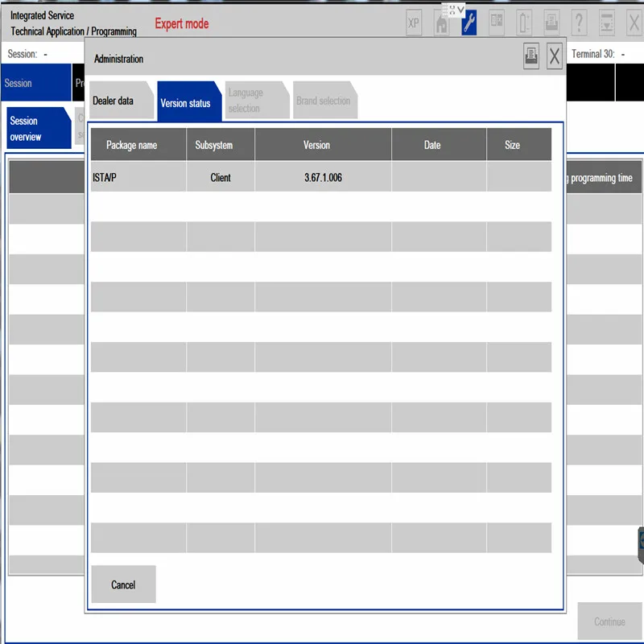This screenshot has width=644, height=644.
Task: Click the Expert mode label
Action: pyautogui.click(x=182, y=24)
